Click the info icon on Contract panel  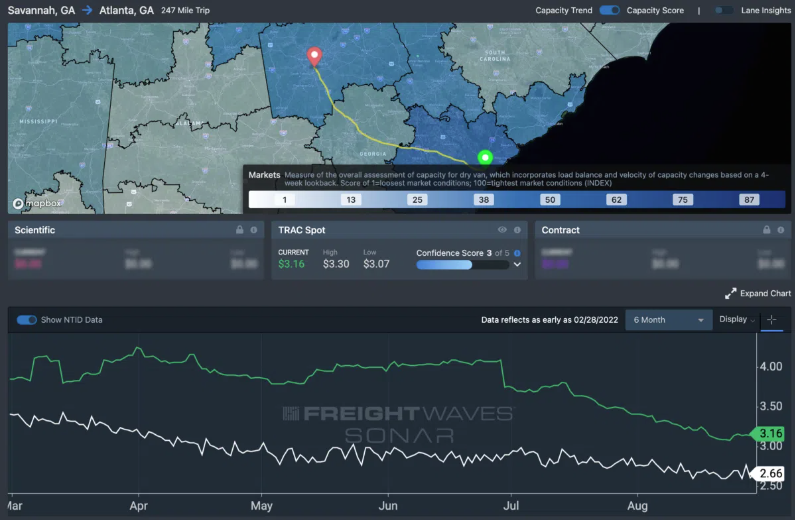pyautogui.click(x=780, y=230)
